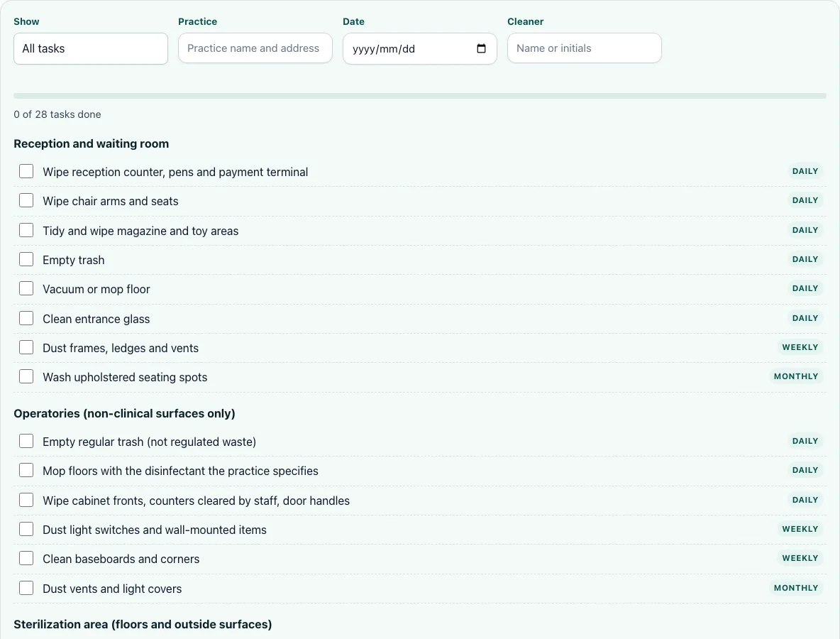Check Wipe cabinet fronts, counters, door handles
840x639 pixels.
point(26,500)
